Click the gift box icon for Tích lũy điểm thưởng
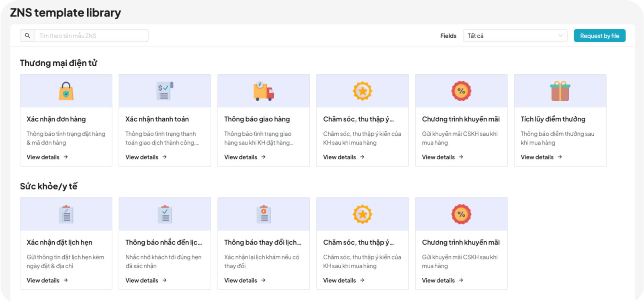The width and height of the screenshot is (644, 304). (x=560, y=91)
